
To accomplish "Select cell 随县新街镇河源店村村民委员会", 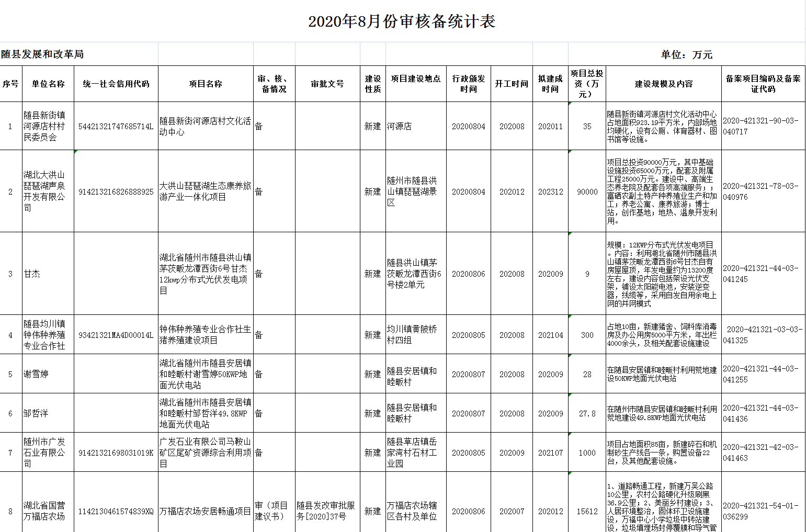I will (48, 126).
